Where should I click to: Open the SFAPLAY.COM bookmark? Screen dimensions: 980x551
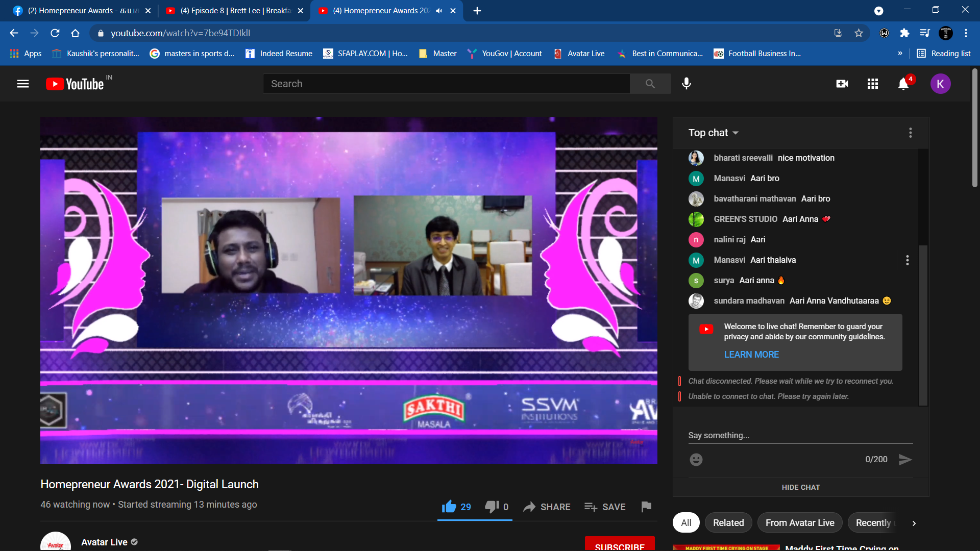point(365,54)
